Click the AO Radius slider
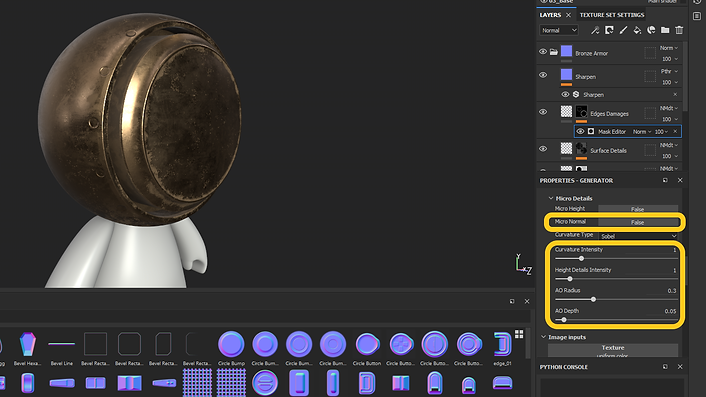The height and width of the screenshot is (397, 706). 616,299
